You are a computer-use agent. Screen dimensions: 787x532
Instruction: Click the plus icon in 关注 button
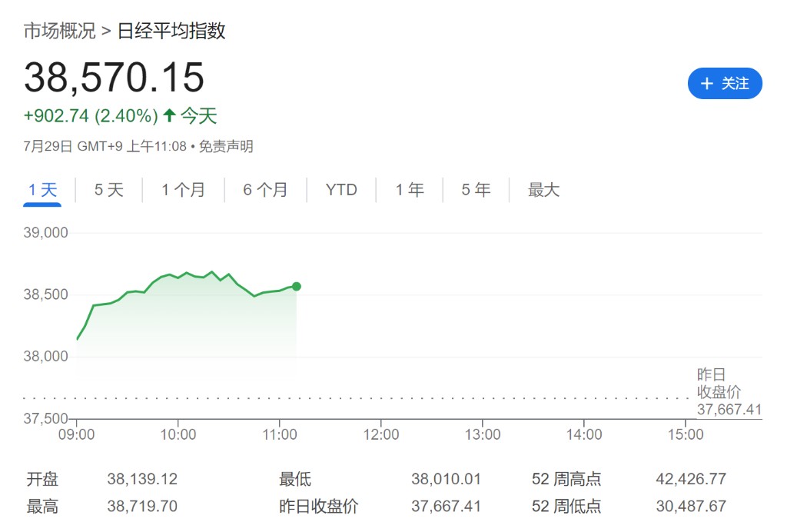(707, 84)
